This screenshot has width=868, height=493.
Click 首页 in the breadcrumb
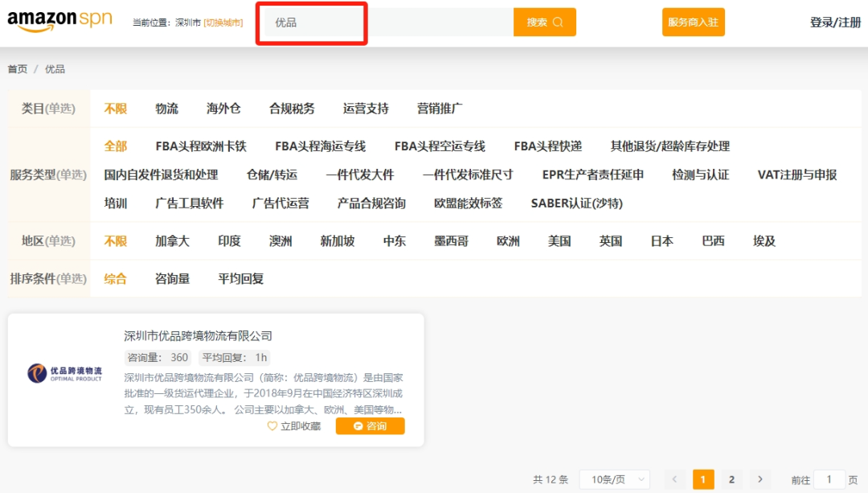coord(17,69)
